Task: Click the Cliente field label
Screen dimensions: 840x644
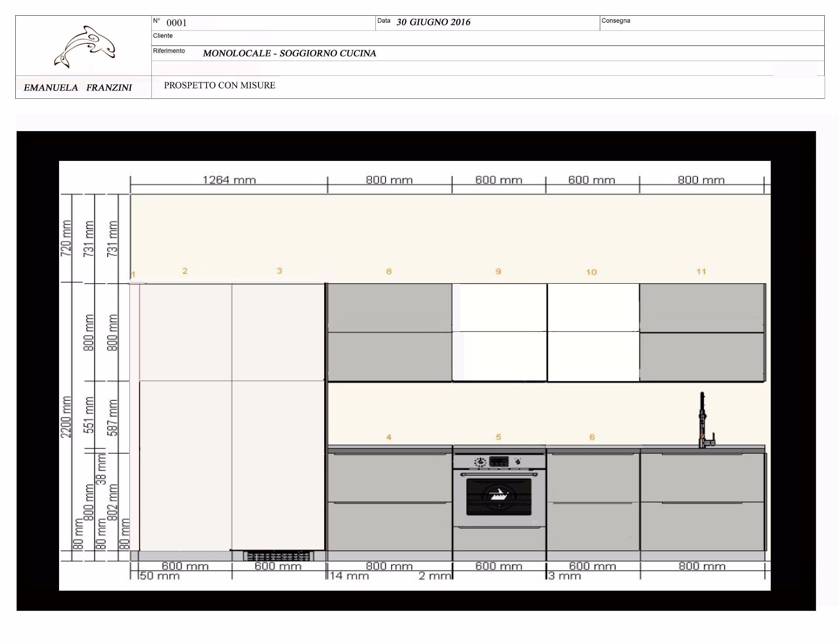Action: 163,36
